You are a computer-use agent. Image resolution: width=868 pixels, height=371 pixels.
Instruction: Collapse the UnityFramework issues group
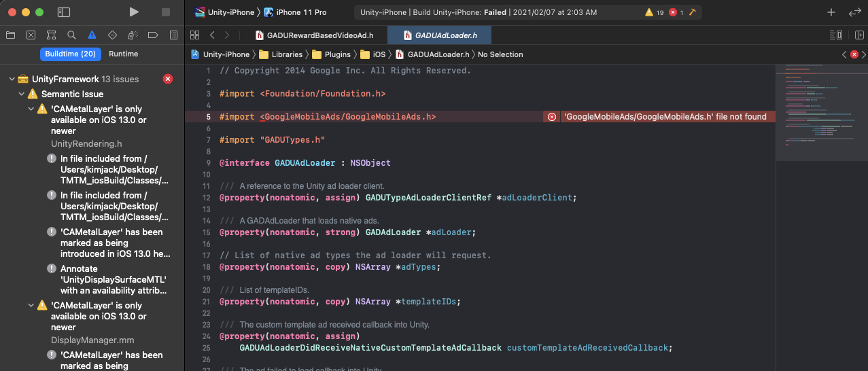12,79
